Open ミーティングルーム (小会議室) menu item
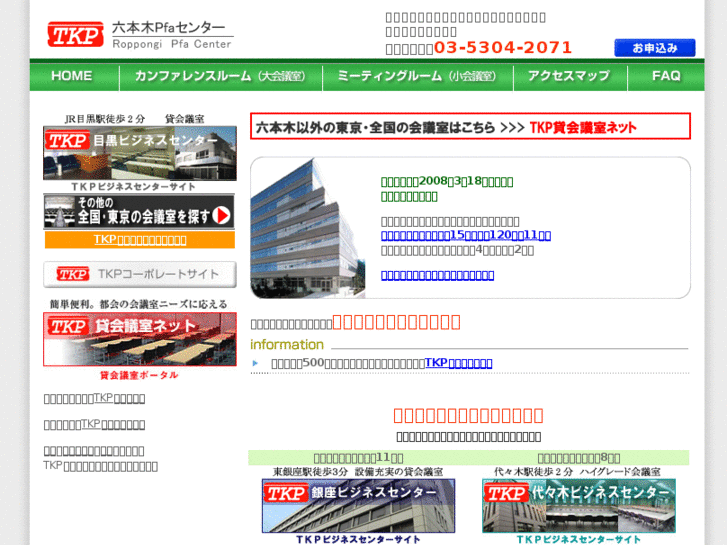The height and width of the screenshot is (545, 727). coord(418,76)
